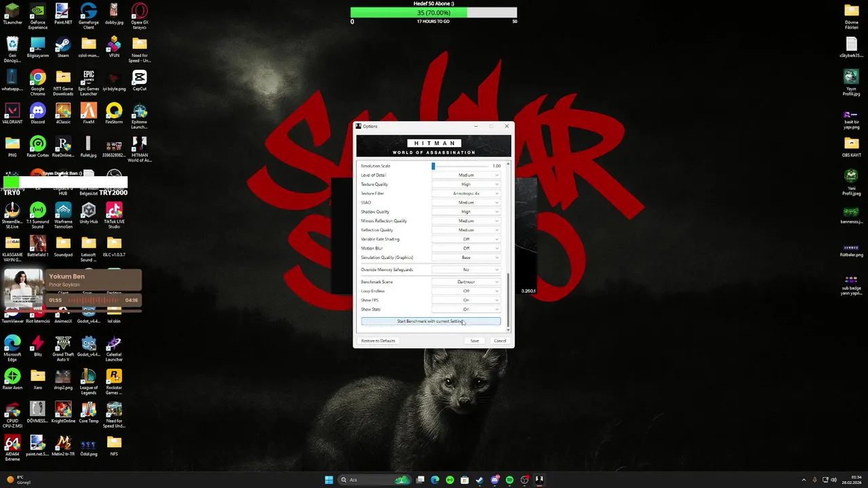Screen dimensions: 868x488
Task: Open Gameforge Client desktop icon
Action: pyautogui.click(x=88, y=16)
